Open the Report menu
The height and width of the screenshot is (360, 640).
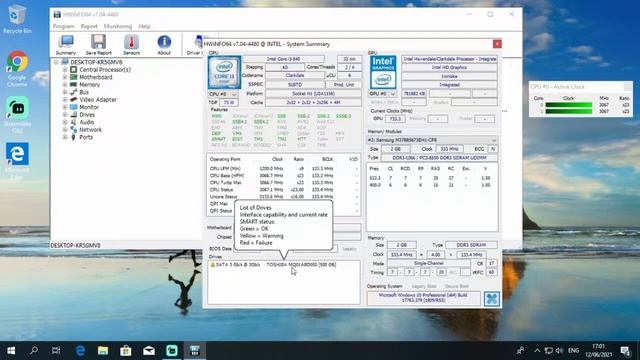point(89,26)
